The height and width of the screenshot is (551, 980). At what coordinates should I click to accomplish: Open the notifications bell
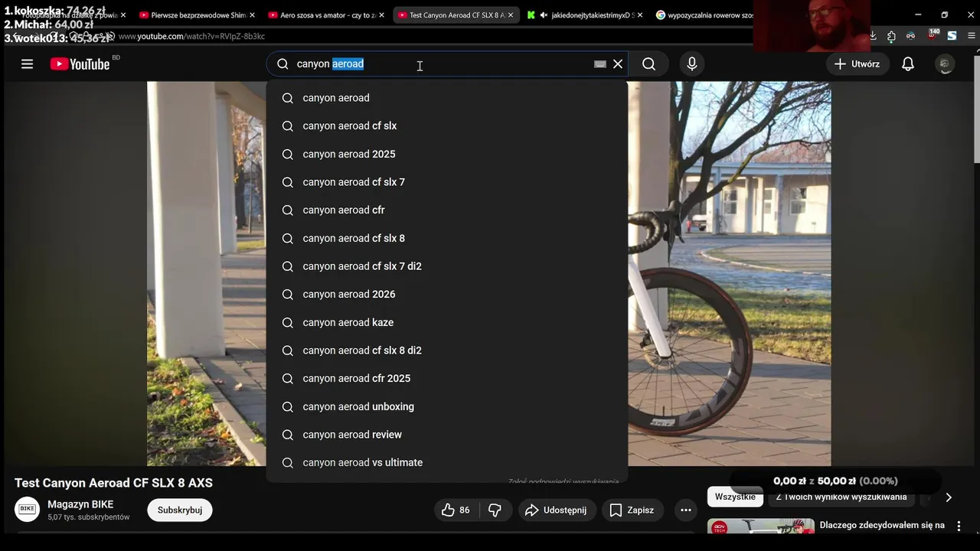coord(908,64)
